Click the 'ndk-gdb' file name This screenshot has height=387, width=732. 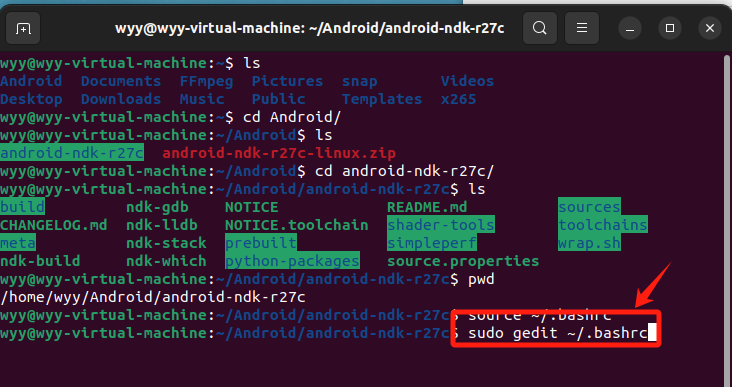[x=157, y=207]
